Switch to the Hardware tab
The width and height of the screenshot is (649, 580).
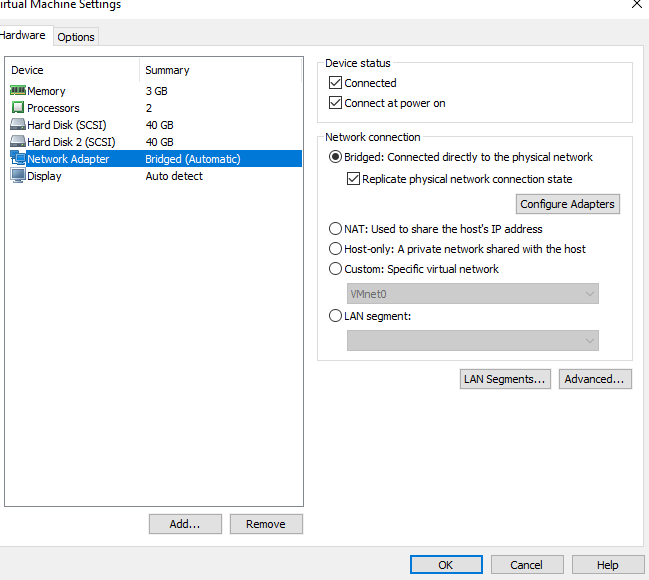point(23,35)
